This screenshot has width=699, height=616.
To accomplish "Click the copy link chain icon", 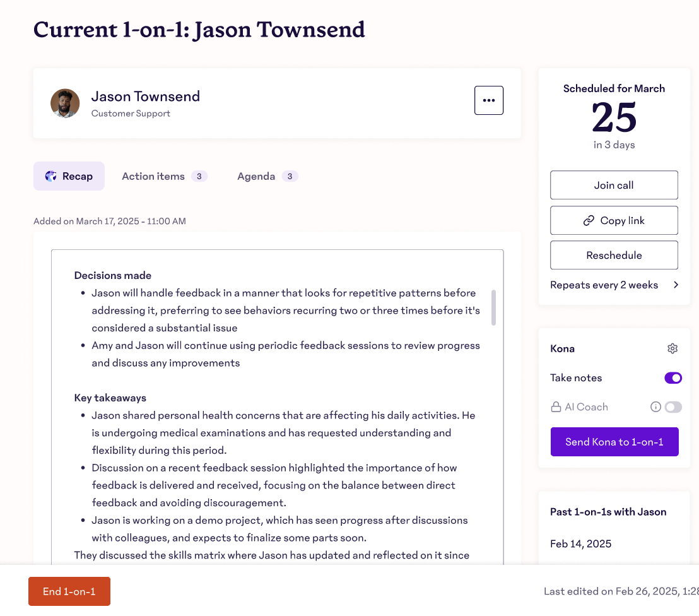I will click(589, 220).
